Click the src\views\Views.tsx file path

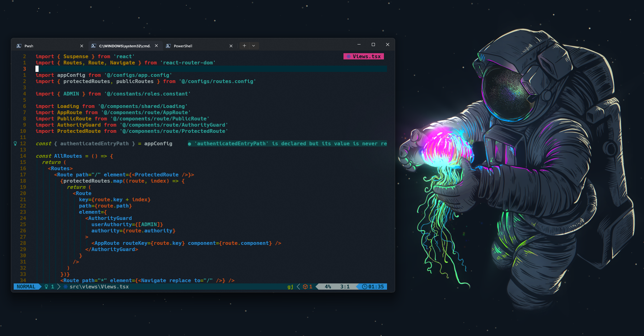point(99,287)
